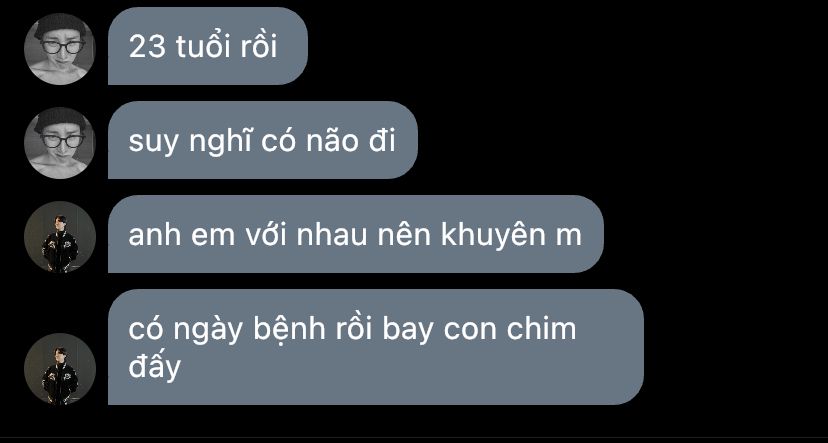
Task: Click the word "nhau" in the third message
Action: [x=332, y=235]
